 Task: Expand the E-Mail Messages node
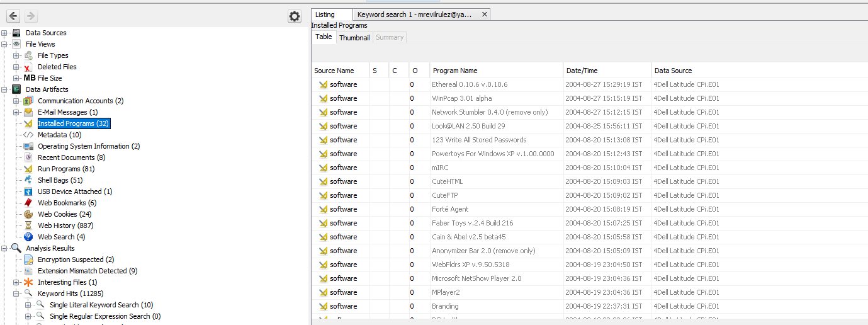(x=16, y=112)
